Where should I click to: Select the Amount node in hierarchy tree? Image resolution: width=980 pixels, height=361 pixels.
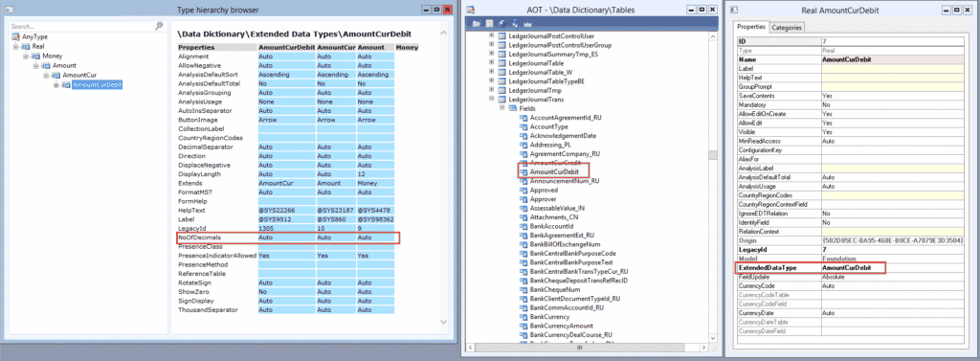pyautogui.click(x=64, y=65)
